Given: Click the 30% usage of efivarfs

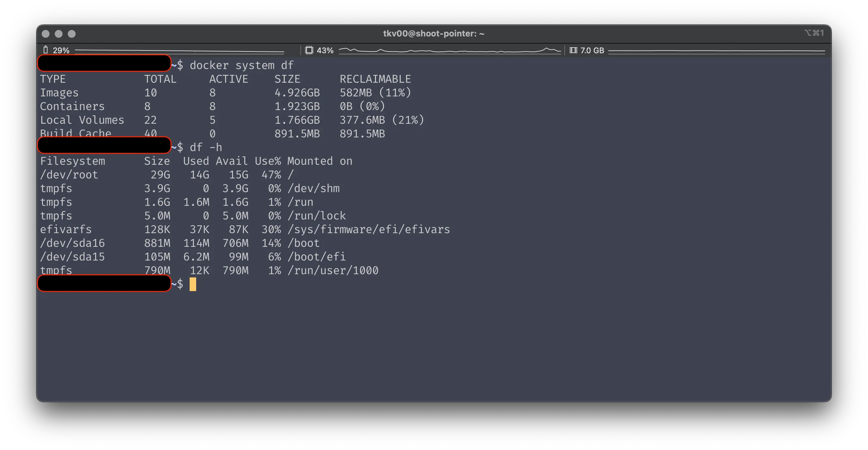Looking at the screenshot, I should (x=271, y=229).
